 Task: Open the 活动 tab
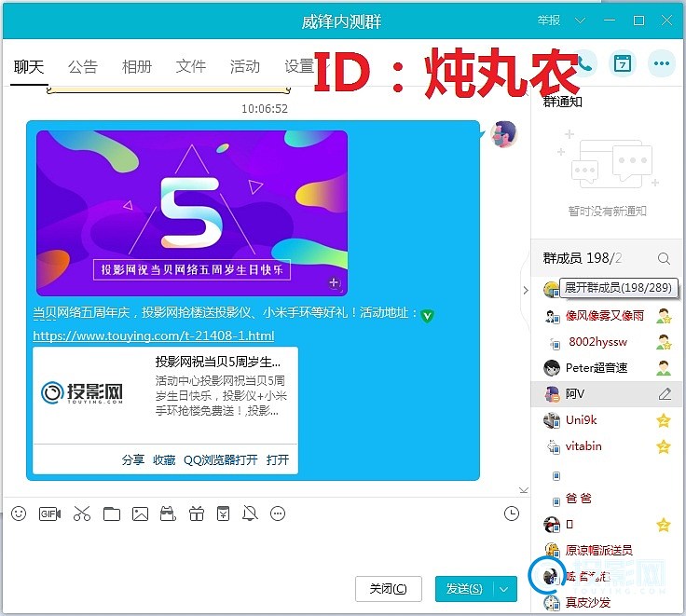(245, 67)
